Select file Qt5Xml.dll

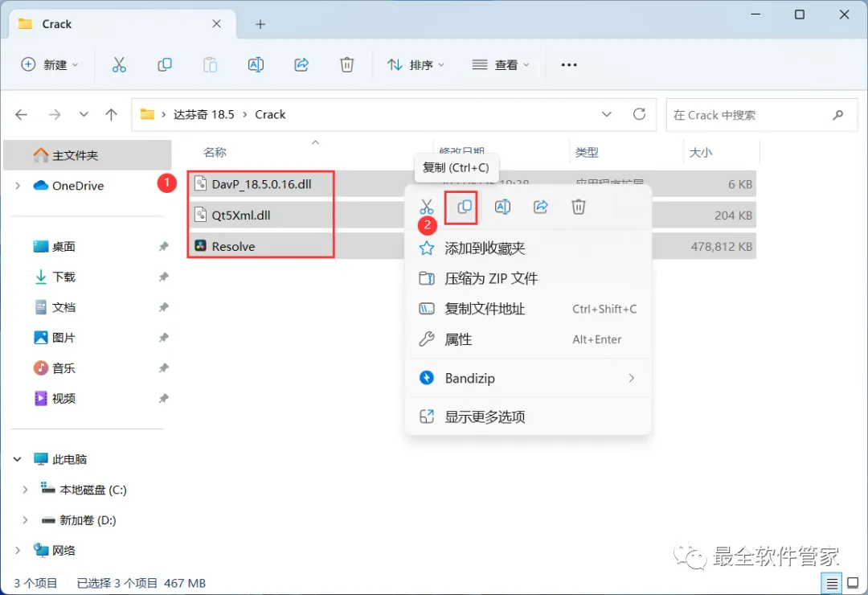241,215
